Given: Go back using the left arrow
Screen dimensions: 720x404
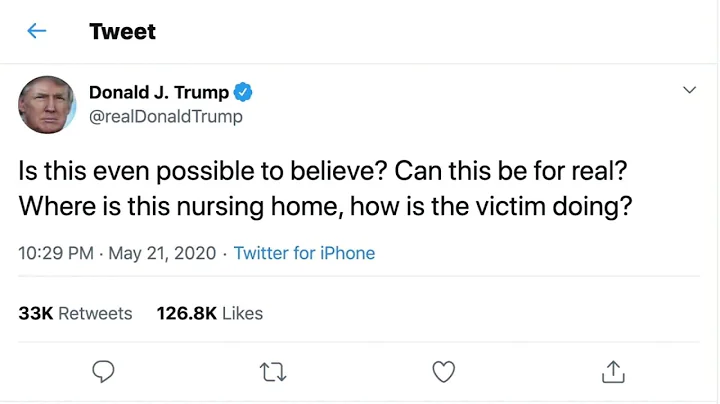Looking at the screenshot, I should pyautogui.click(x=37, y=31).
